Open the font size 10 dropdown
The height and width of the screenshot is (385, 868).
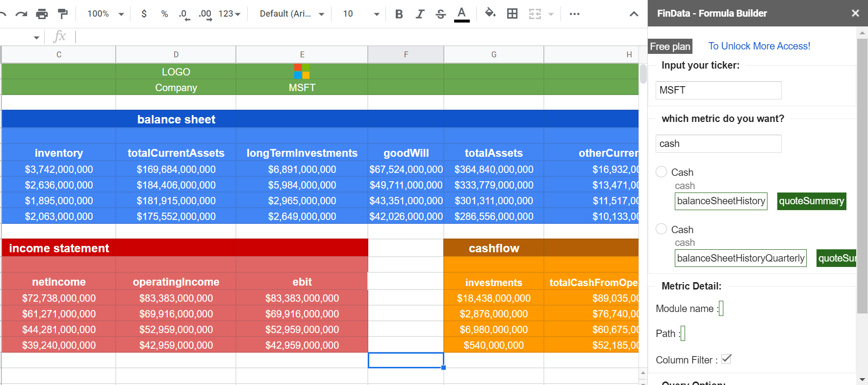coord(361,14)
